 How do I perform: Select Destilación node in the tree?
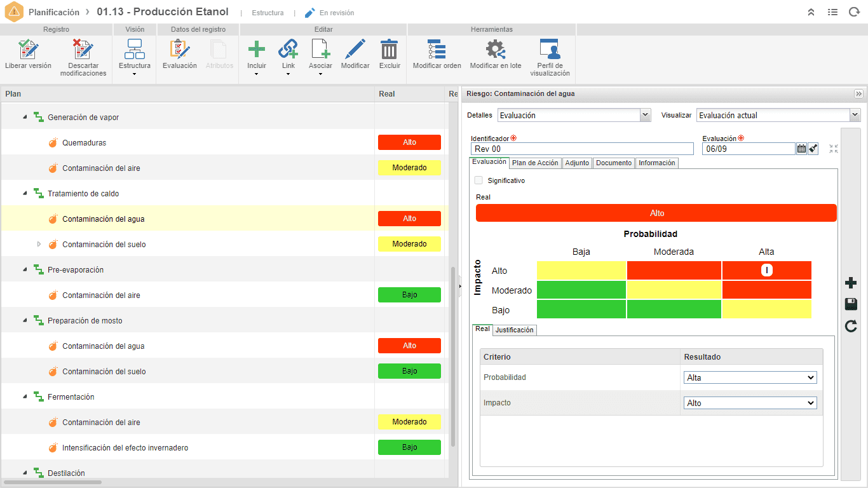pos(66,473)
